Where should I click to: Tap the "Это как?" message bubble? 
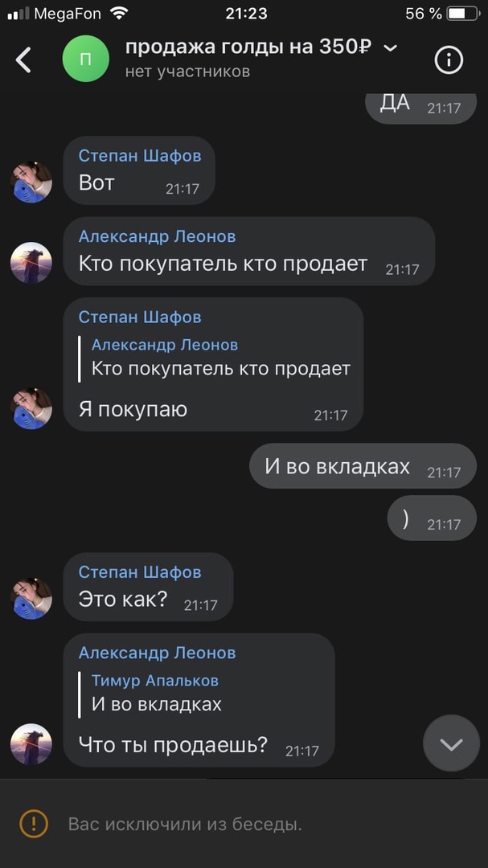tap(148, 587)
